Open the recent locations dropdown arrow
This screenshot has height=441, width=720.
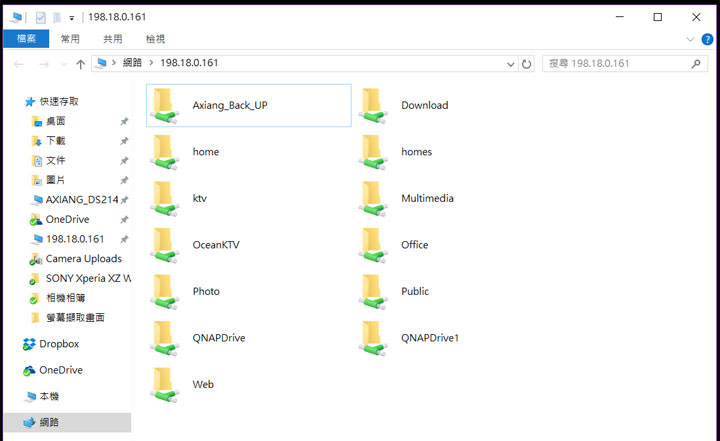point(64,64)
